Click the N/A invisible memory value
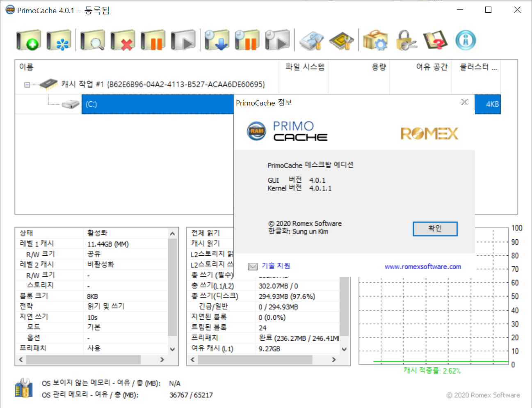Image resolution: width=532 pixels, height=408 pixels. (x=175, y=383)
